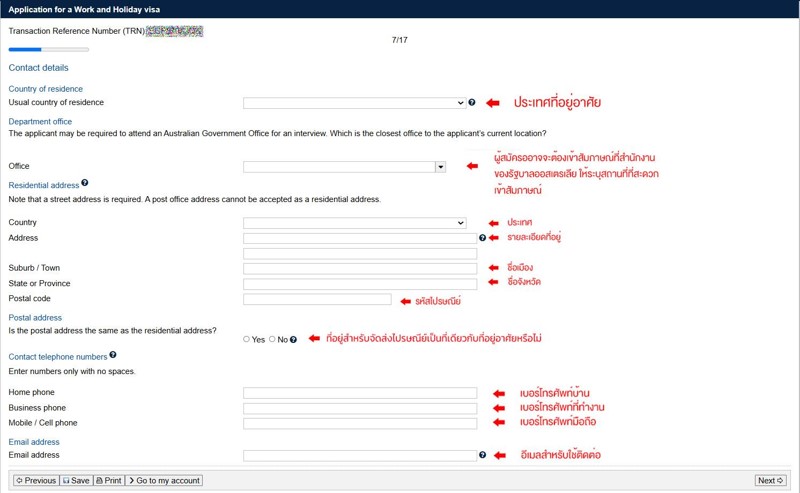Click into the Mobile / Cell phone field

[x=360, y=424]
